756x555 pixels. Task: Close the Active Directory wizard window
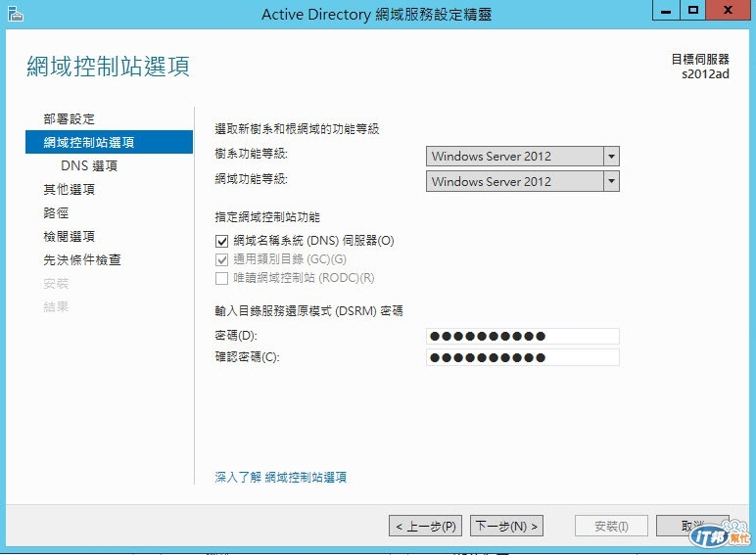coord(728,10)
